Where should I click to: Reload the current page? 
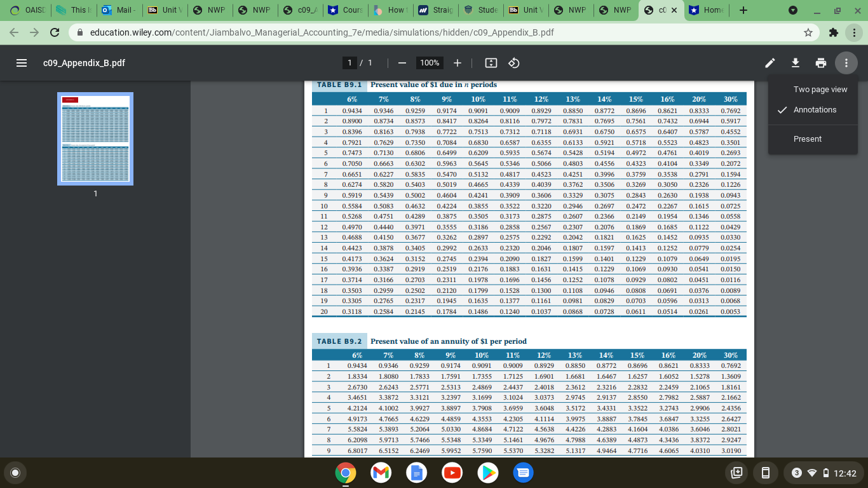[x=55, y=32]
